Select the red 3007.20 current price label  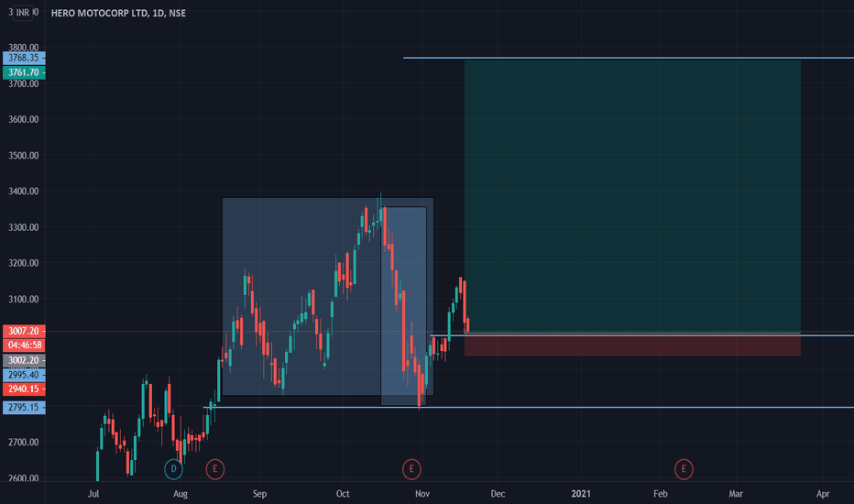[x=24, y=332]
